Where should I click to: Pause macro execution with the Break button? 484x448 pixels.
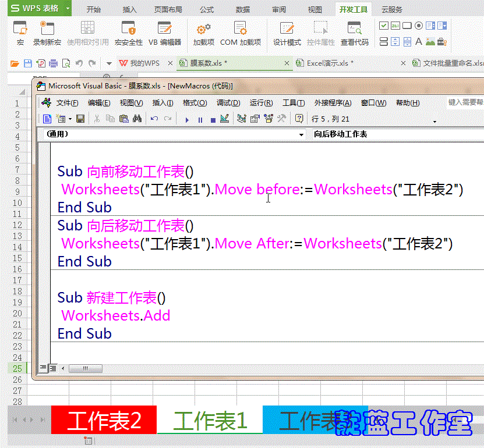click(x=200, y=119)
